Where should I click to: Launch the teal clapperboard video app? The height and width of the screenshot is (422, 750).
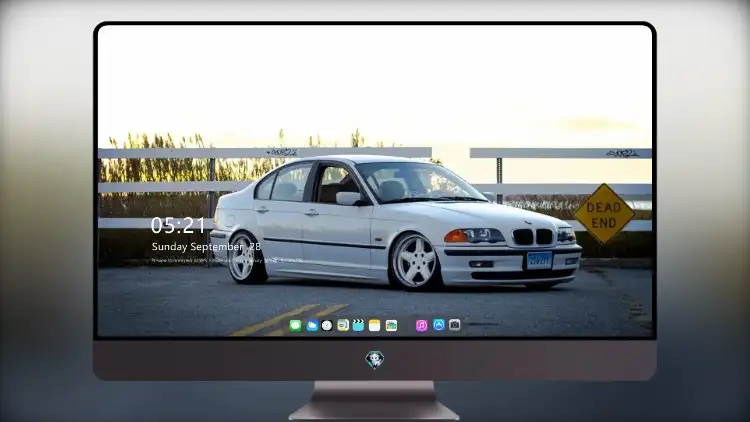pos(358,326)
